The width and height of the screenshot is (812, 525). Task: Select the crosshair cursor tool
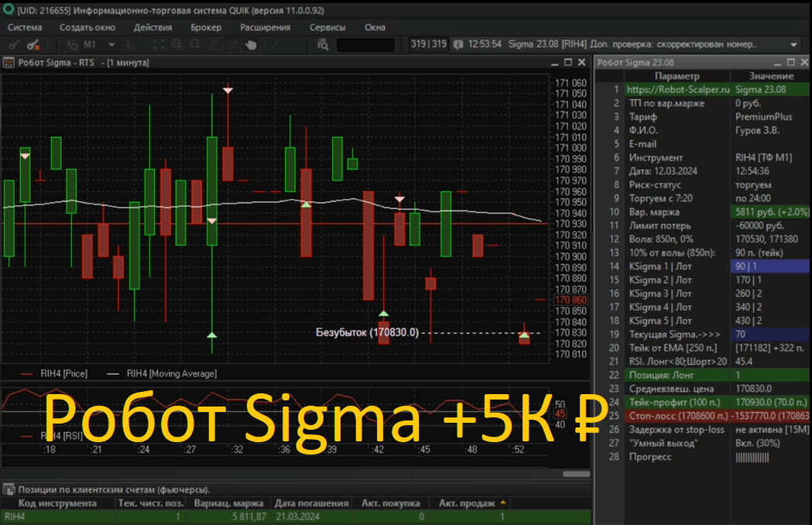click(x=128, y=45)
